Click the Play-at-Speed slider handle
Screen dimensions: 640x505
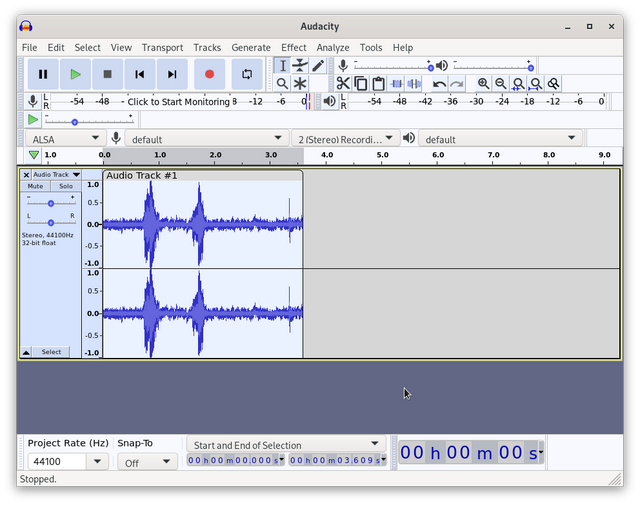pyautogui.click(x=75, y=122)
